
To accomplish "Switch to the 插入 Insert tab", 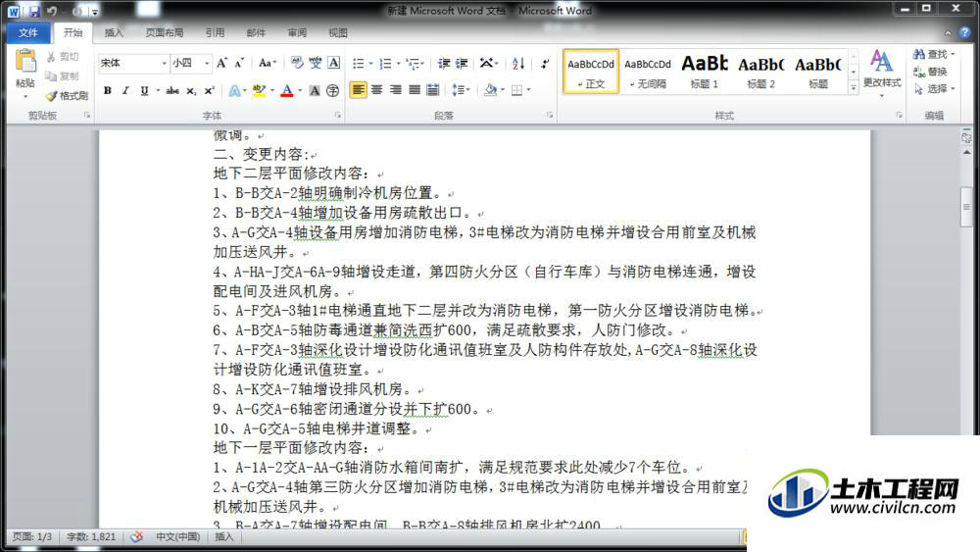I will coord(113,32).
